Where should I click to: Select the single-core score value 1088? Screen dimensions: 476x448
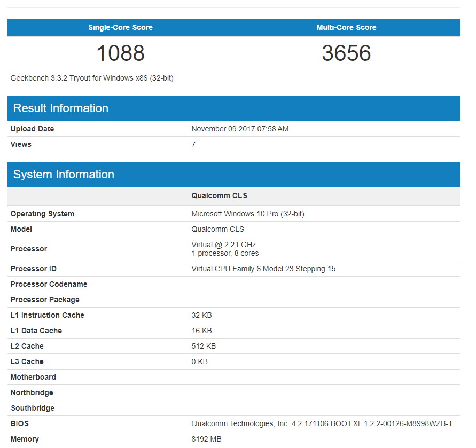(120, 53)
